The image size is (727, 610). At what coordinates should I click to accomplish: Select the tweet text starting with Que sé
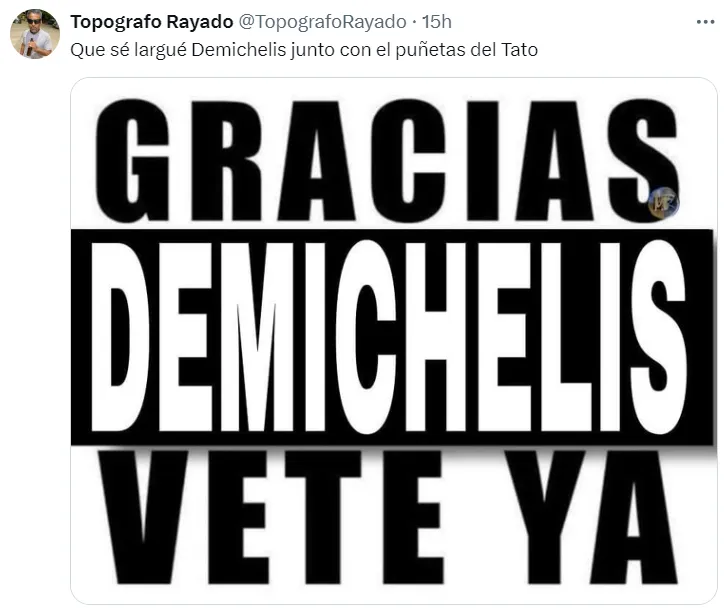click(304, 50)
